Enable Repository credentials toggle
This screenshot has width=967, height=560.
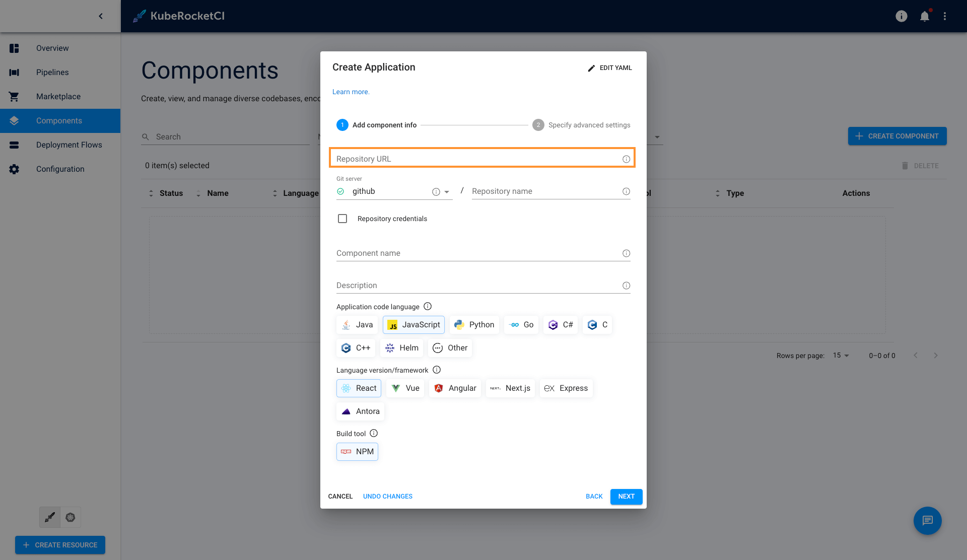click(x=342, y=218)
